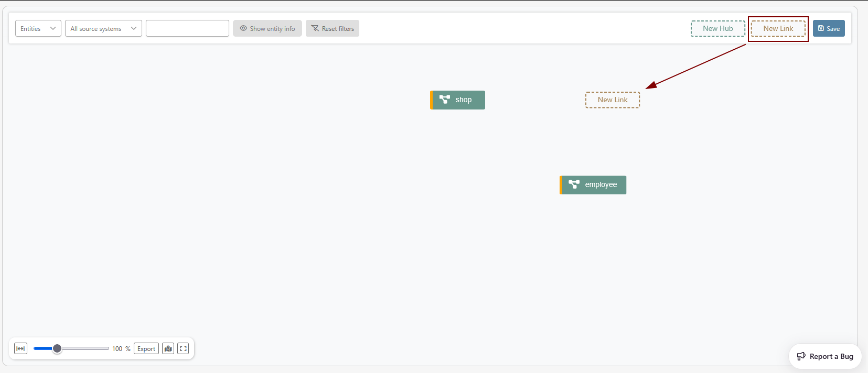Open the Entities dropdown
The width and height of the screenshot is (868, 373).
pos(38,28)
